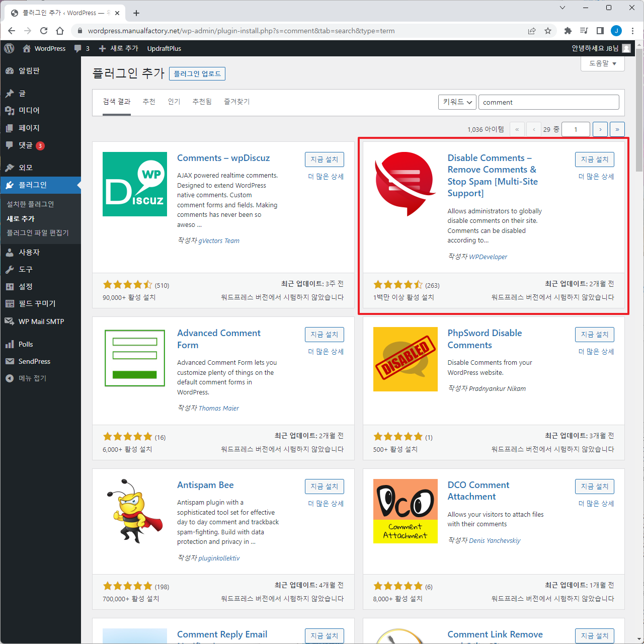Click the 플러그인 업로드 button
The image size is (644, 644).
tap(197, 74)
